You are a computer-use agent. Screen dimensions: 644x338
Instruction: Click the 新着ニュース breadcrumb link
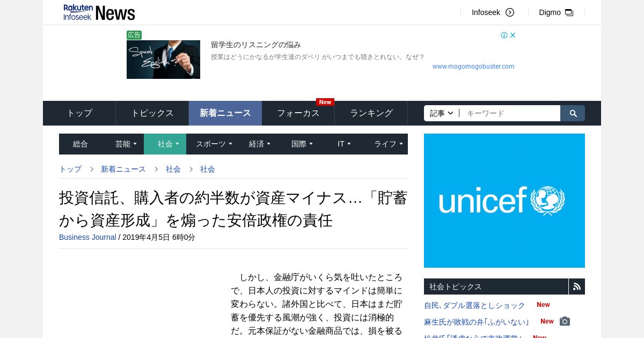click(x=123, y=169)
